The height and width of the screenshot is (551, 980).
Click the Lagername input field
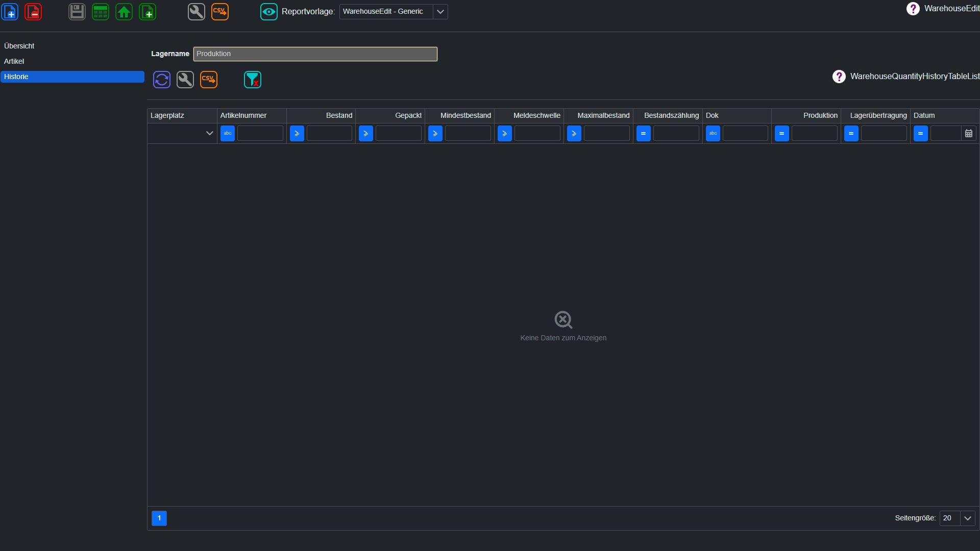click(315, 54)
